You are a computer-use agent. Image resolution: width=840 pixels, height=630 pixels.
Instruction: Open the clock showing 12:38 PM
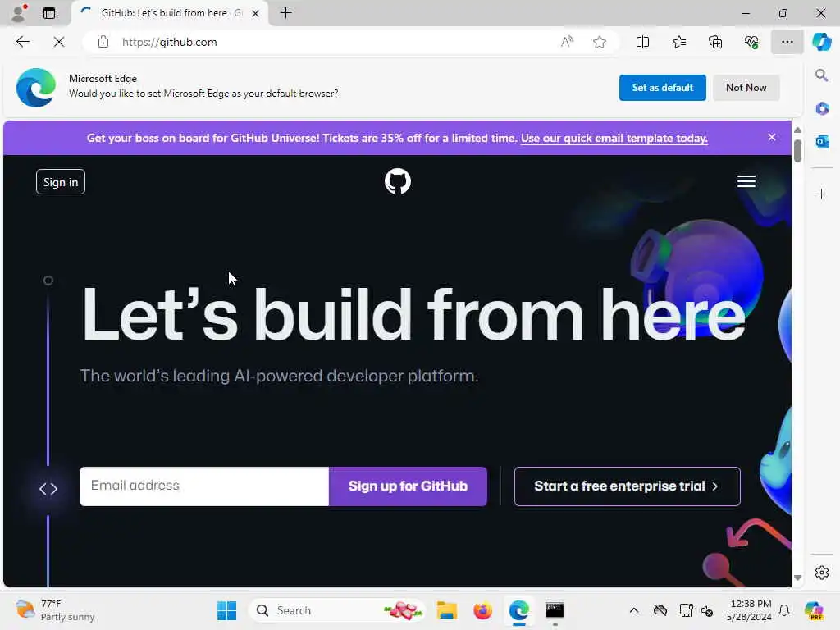point(750,610)
